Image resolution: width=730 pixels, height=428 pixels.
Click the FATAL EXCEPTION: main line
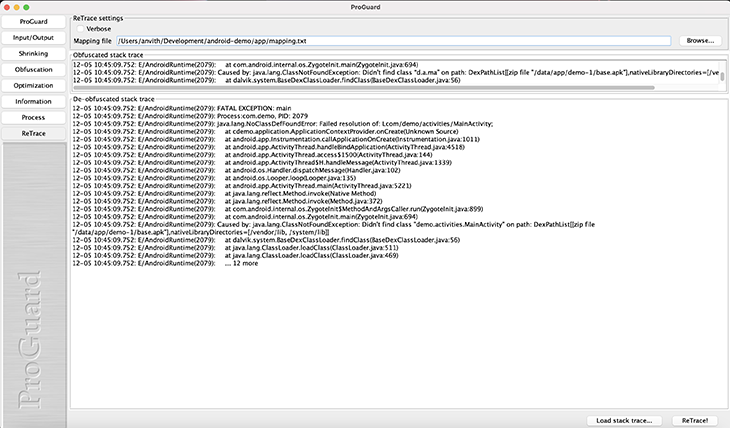tap(258, 107)
